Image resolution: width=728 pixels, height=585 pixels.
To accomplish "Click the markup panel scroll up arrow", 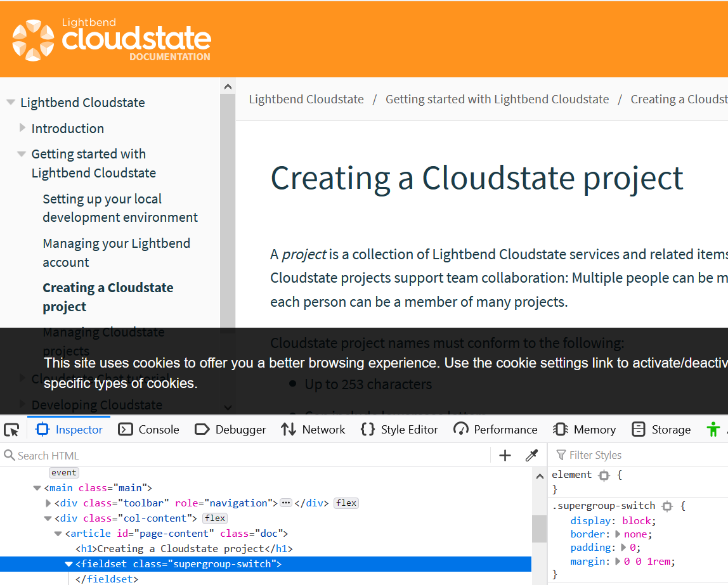I will tap(540, 477).
